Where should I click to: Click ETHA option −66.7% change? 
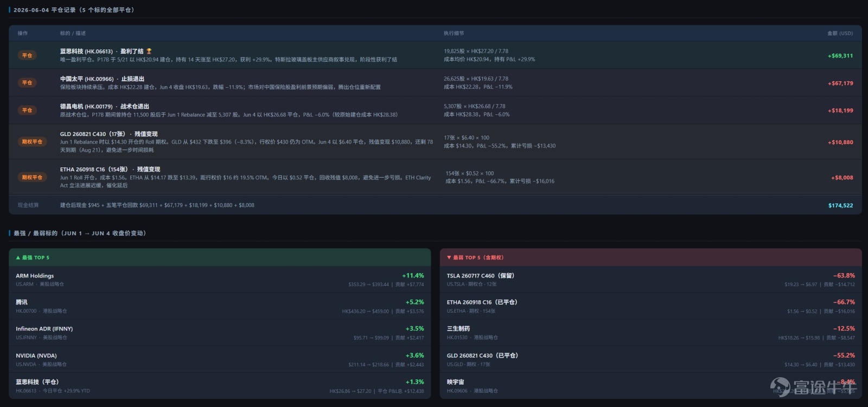click(844, 302)
